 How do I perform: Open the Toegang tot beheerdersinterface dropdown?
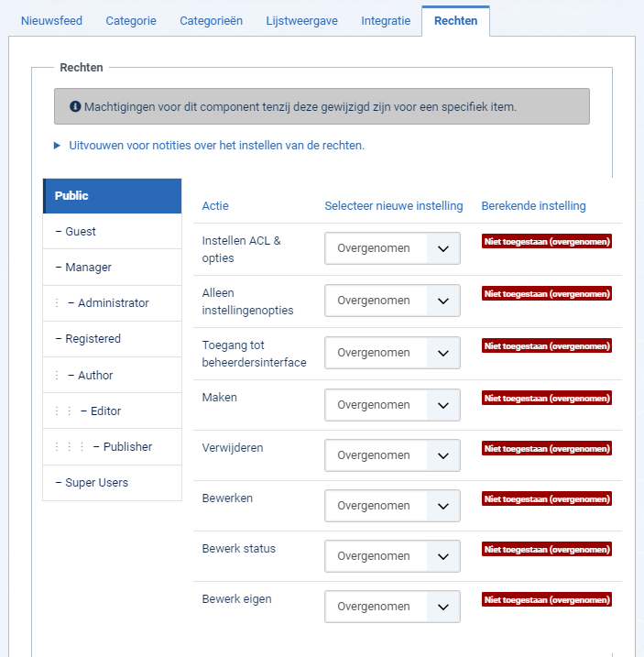392,353
